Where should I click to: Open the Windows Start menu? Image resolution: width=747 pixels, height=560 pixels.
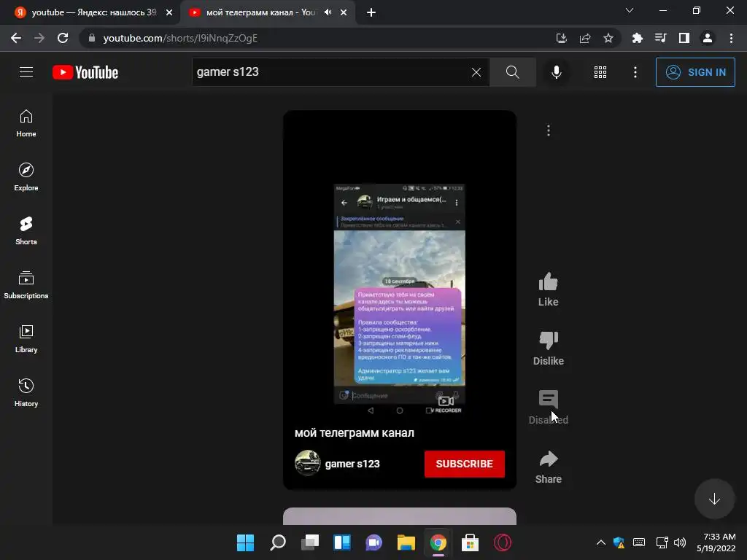tap(245, 542)
